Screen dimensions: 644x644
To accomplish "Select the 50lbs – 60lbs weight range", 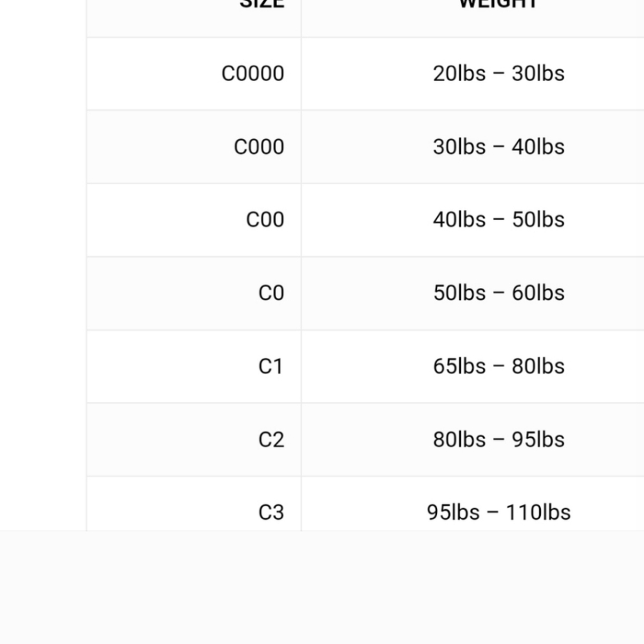I will 498,293.
